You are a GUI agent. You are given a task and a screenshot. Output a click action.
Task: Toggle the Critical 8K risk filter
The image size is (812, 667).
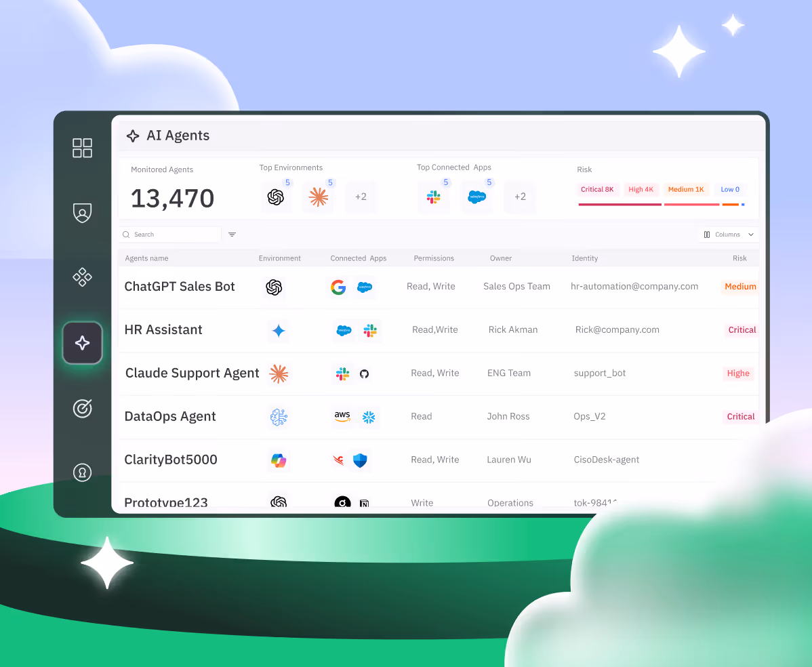pos(597,189)
